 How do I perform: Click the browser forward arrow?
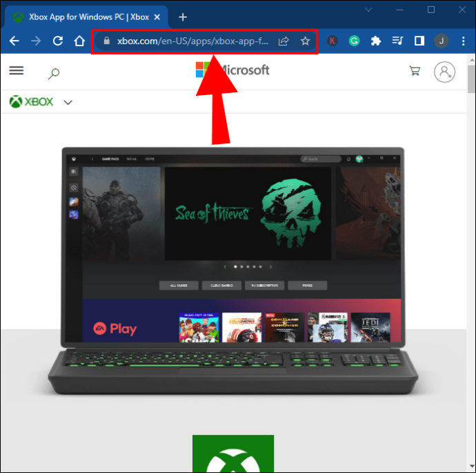(36, 41)
